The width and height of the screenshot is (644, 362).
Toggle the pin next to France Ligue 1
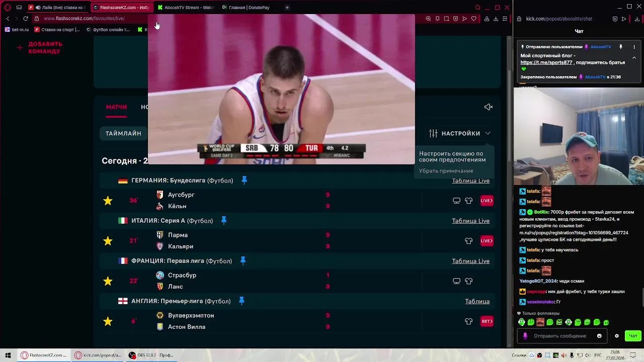[243, 260]
